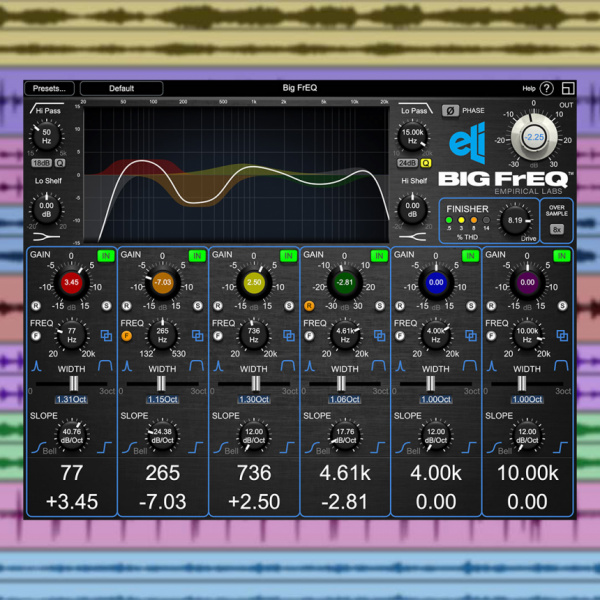Click the width slider handle on the 4.00k band
The width and height of the screenshot is (600, 600).
tap(430, 383)
